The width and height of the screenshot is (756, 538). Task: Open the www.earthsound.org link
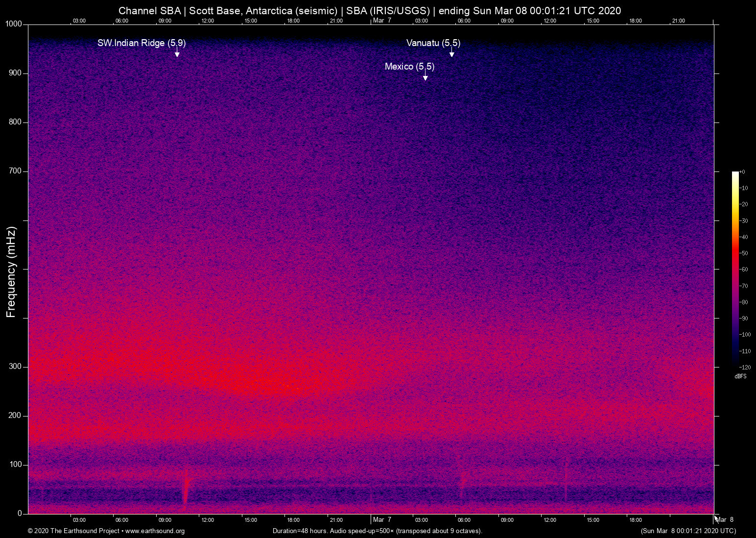tap(155, 531)
